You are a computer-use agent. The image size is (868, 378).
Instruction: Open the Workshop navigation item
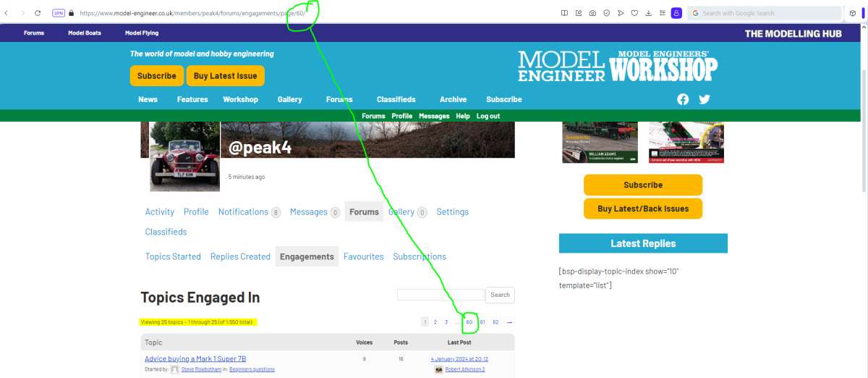(x=240, y=99)
